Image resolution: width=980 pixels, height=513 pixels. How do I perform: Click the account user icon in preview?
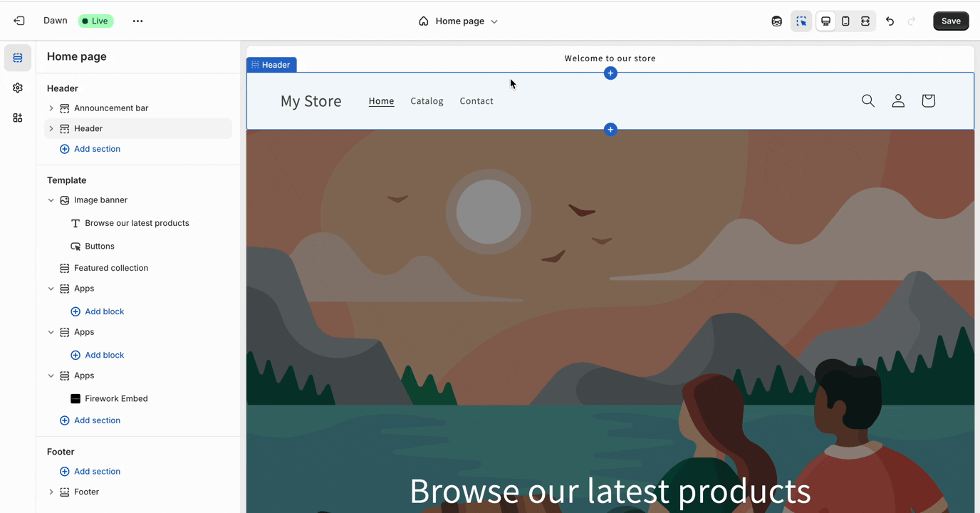pos(898,101)
